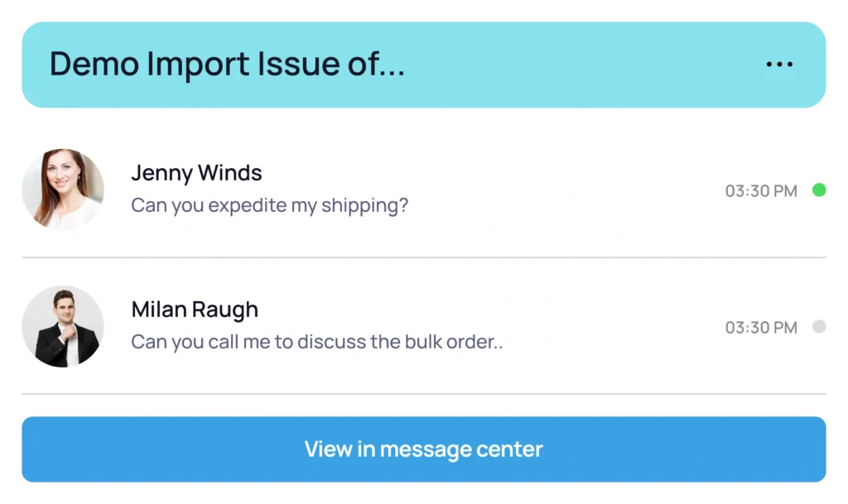Click Jenny Winds' 03:30 PM timestamp
848x504 pixels.
tap(761, 190)
